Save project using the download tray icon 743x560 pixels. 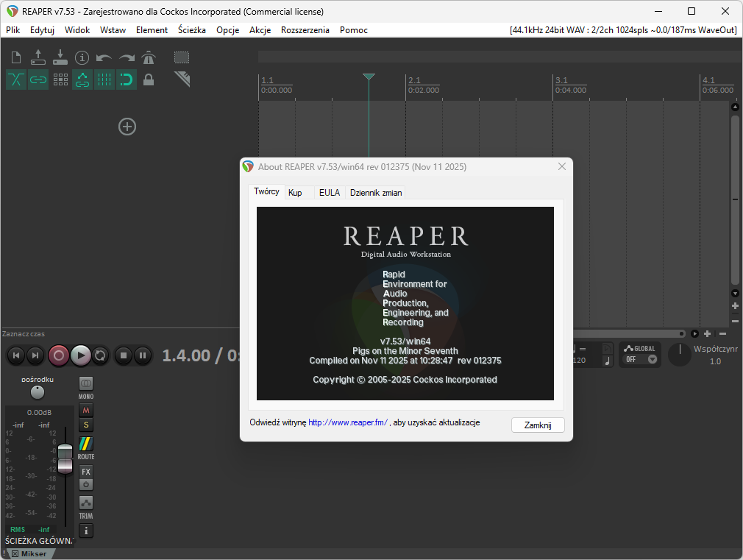pyautogui.click(x=60, y=58)
